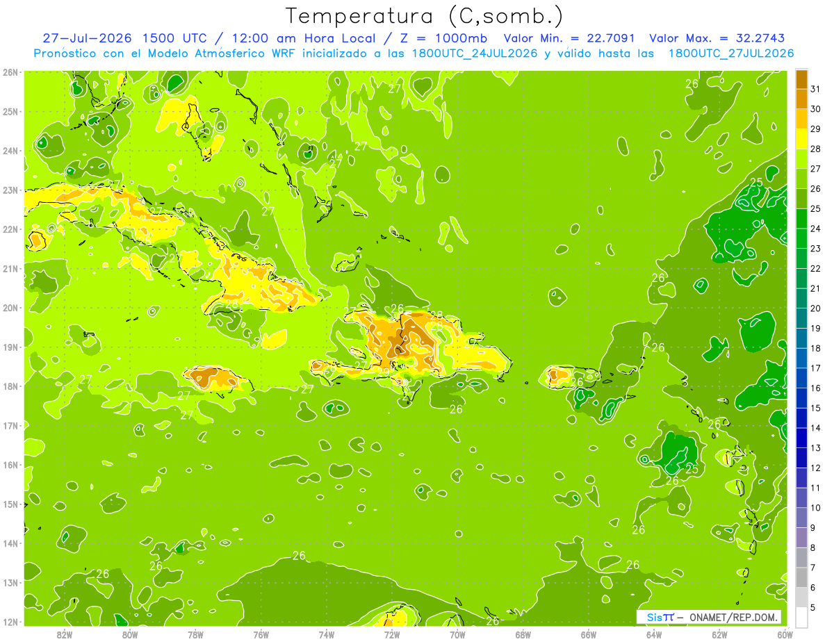Click the legend scale value 13
Viewport: 834px width, 644px height.
[816, 448]
